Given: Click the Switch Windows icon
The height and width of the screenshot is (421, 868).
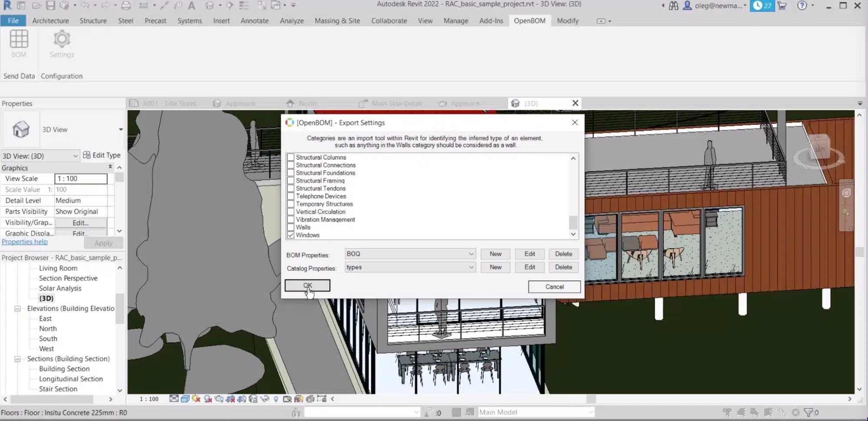Looking at the screenshot, I should [x=276, y=6].
